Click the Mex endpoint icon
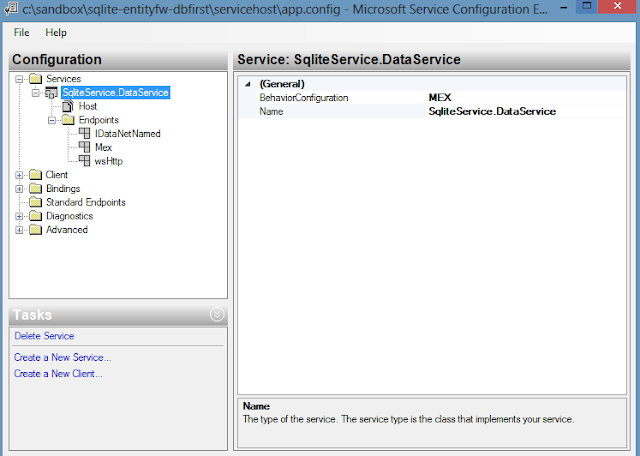The image size is (640, 456). click(x=84, y=147)
